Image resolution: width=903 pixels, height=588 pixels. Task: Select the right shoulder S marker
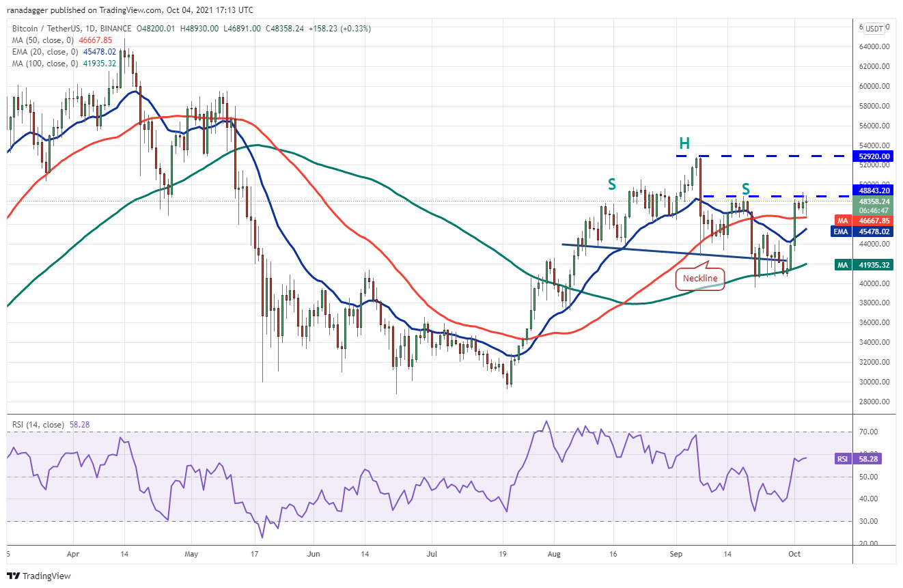[747, 188]
